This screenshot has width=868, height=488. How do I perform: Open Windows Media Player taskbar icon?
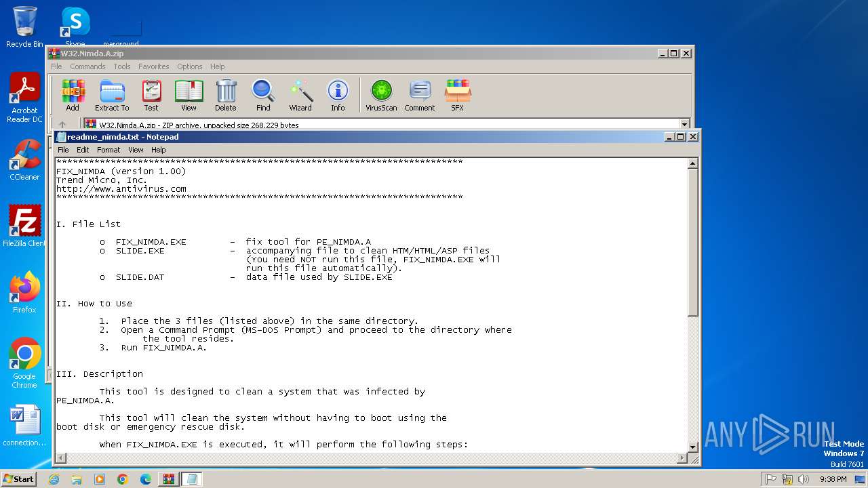pos(100,479)
